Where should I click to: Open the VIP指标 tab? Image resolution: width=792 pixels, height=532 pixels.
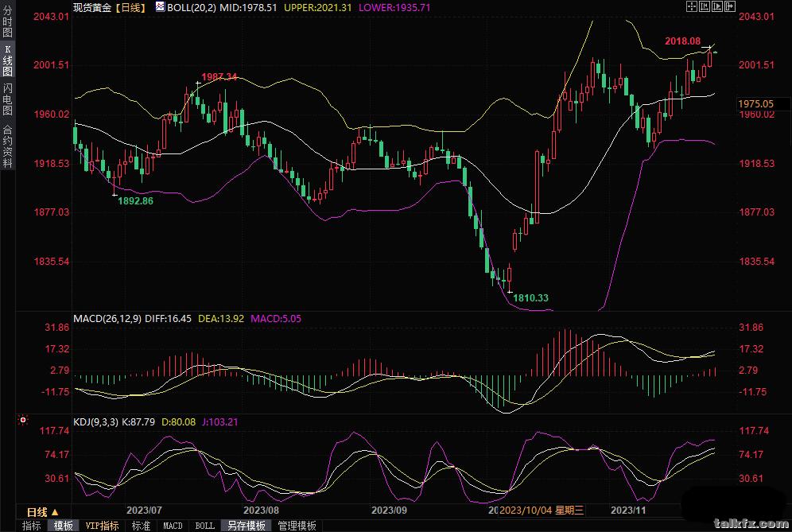coord(102,526)
